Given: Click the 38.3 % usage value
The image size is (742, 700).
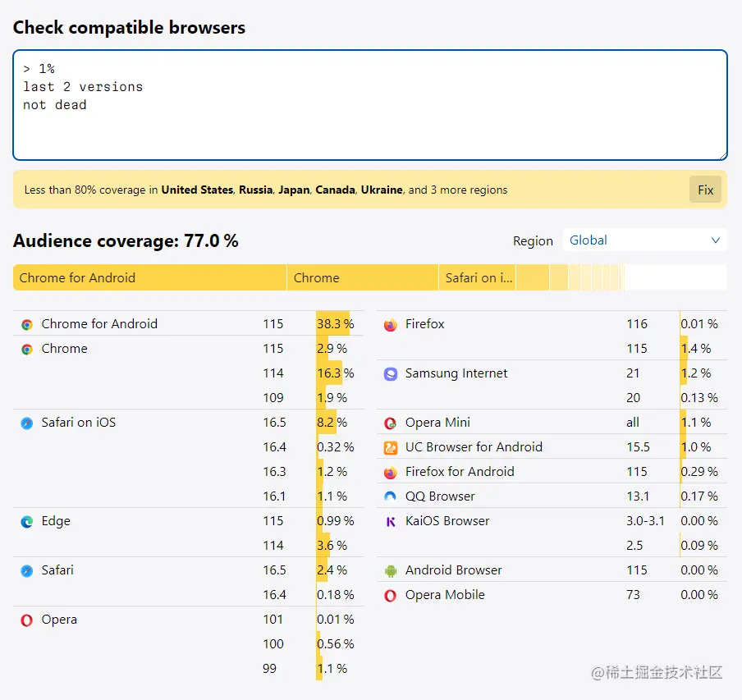Looking at the screenshot, I should pos(336,324).
